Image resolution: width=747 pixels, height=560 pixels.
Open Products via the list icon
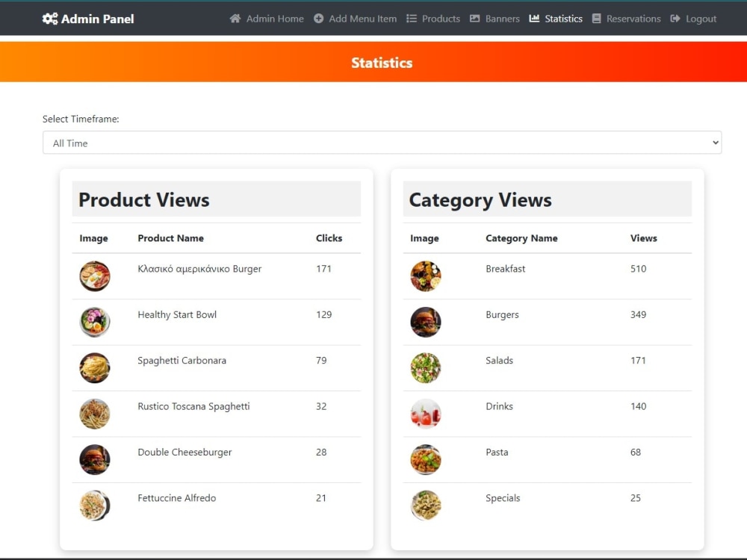tap(413, 19)
